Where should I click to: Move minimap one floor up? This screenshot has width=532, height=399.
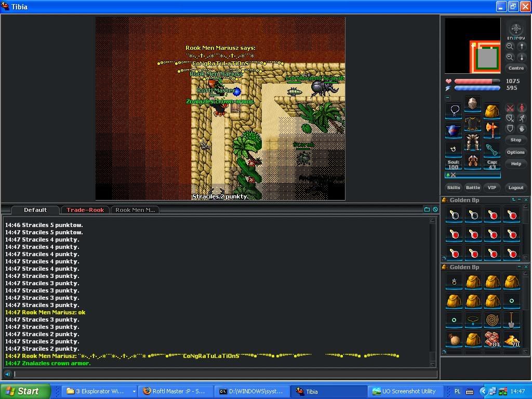(522, 46)
